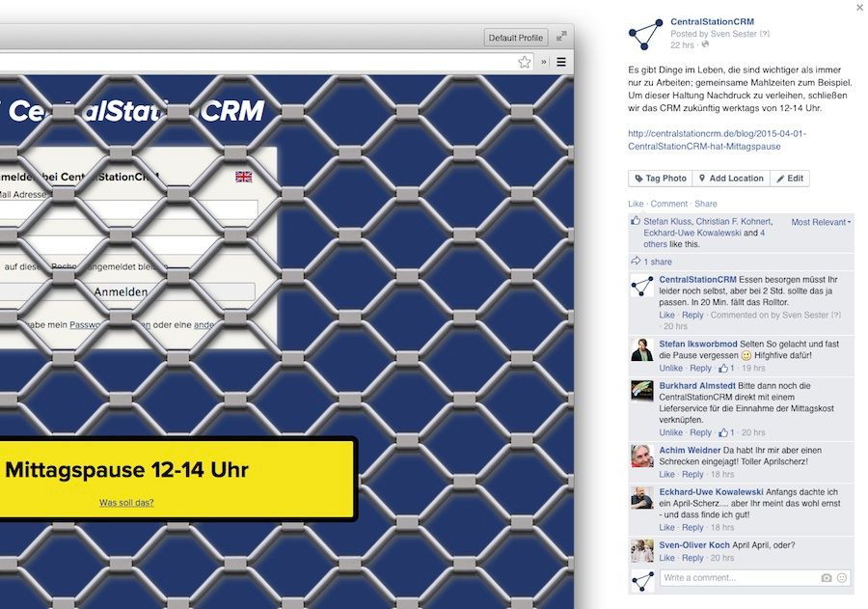Open the emoji picker in comment box
The height and width of the screenshot is (609, 868).
(x=842, y=578)
